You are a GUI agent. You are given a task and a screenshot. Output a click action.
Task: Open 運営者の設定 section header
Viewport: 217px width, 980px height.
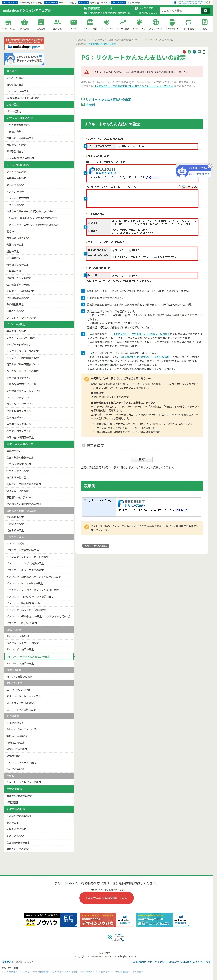[39, 789]
